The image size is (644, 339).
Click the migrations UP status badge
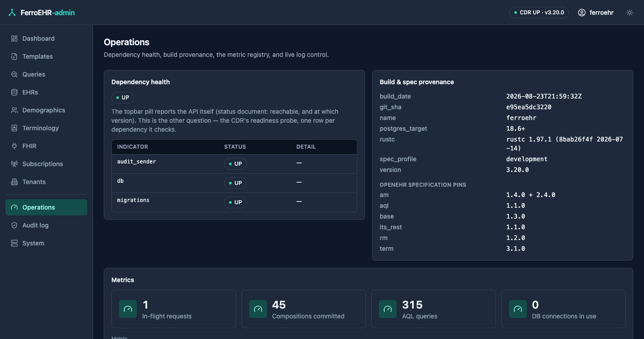pos(235,202)
